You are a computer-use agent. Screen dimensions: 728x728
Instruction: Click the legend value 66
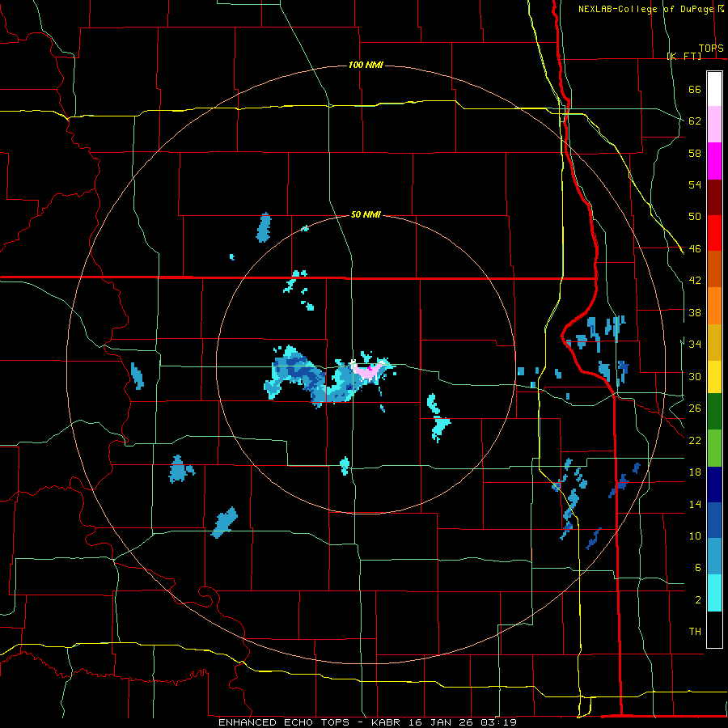[x=695, y=90]
